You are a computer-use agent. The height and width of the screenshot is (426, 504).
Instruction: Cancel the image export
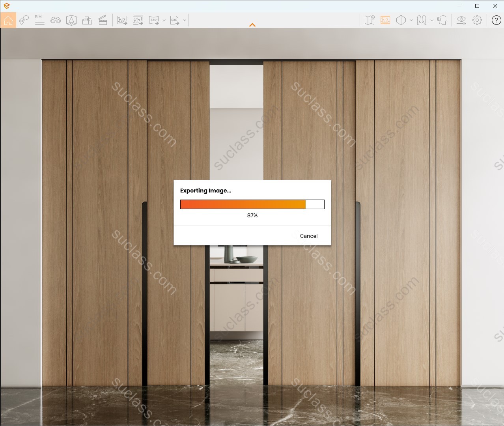point(309,236)
